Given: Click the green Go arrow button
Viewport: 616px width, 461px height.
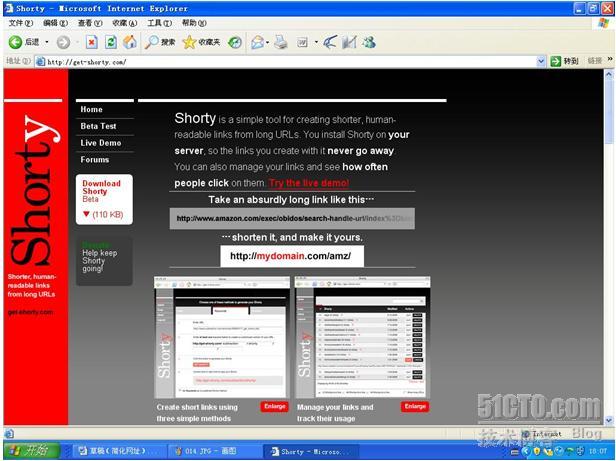Looking at the screenshot, I should (556, 61).
